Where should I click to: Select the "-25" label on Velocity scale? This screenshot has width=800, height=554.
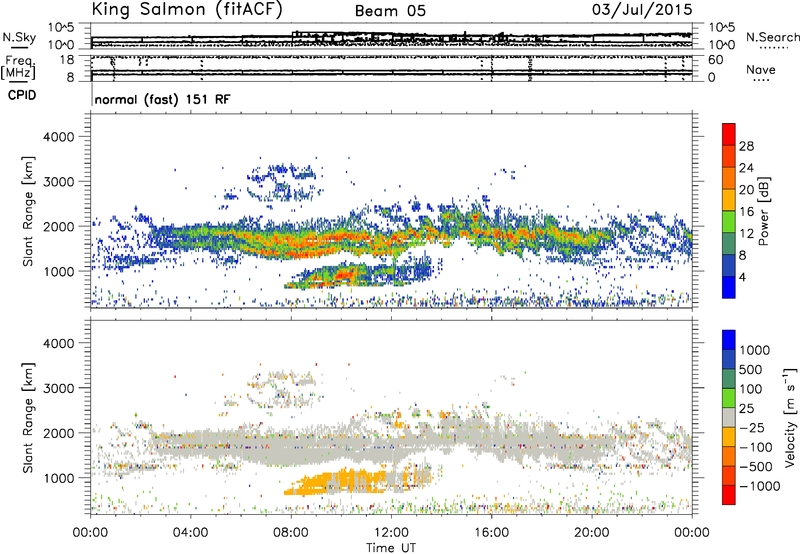[752, 428]
